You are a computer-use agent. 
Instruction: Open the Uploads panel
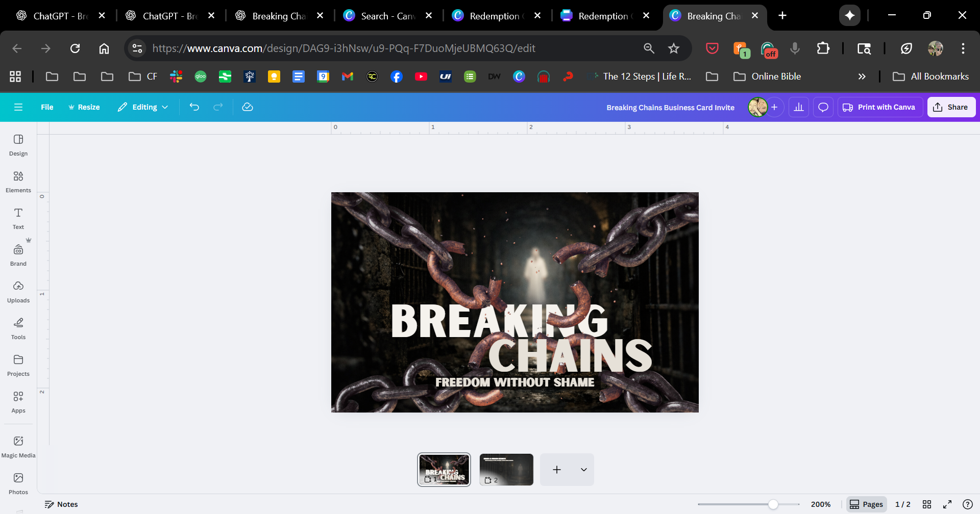point(18,292)
